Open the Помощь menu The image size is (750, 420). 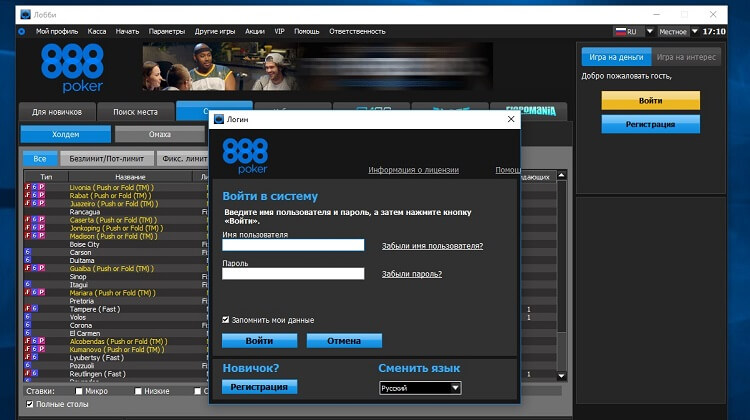coord(307,32)
